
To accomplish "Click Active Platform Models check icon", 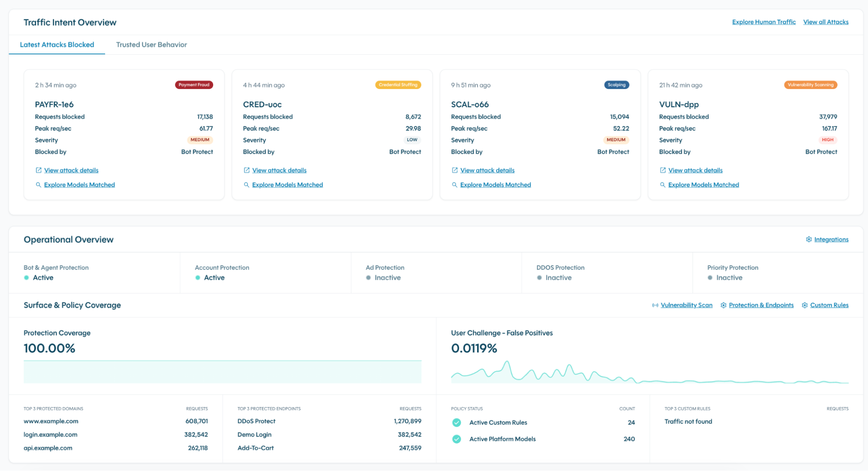I will tap(456, 439).
